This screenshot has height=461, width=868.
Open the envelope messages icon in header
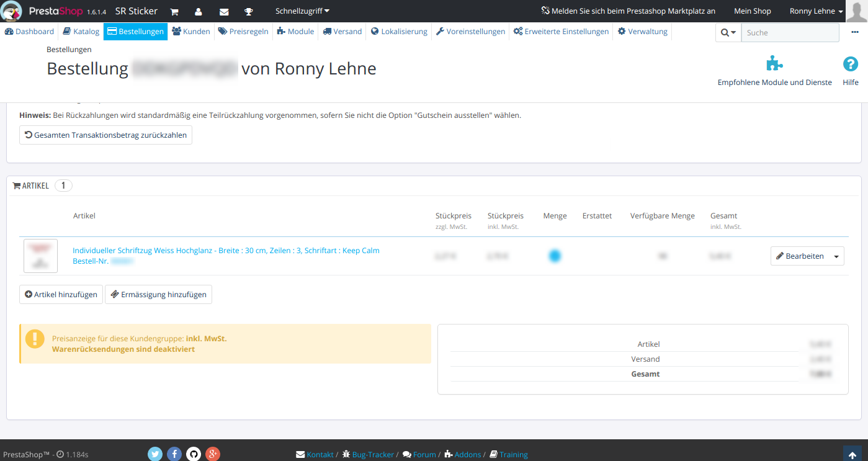[x=224, y=11]
